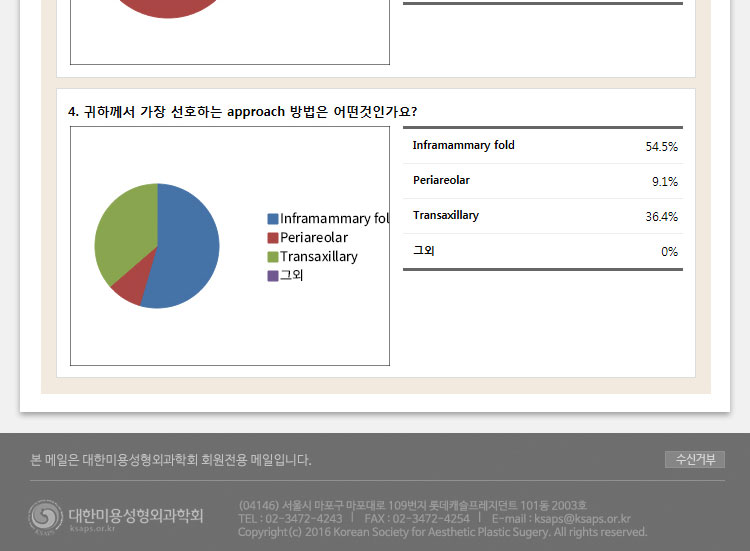Image resolution: width=750 pixels, height=551 pixels.
Task: Click the 54.5% value in the table
Action: 661,147
